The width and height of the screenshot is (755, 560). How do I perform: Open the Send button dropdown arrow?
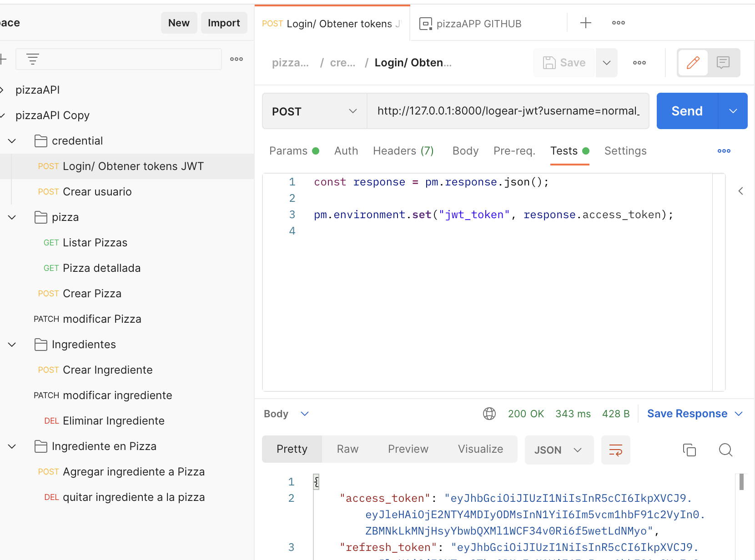point(733,111)
